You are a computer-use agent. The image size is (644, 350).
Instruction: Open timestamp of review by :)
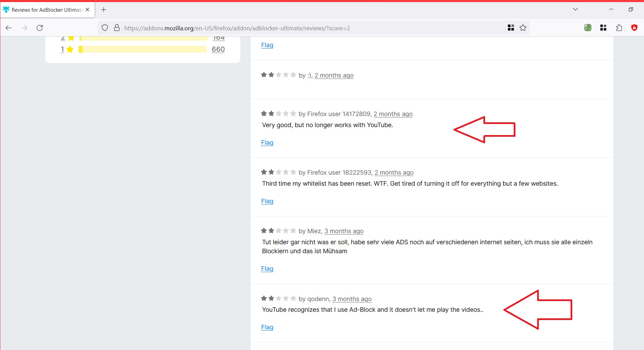point(334,75)
